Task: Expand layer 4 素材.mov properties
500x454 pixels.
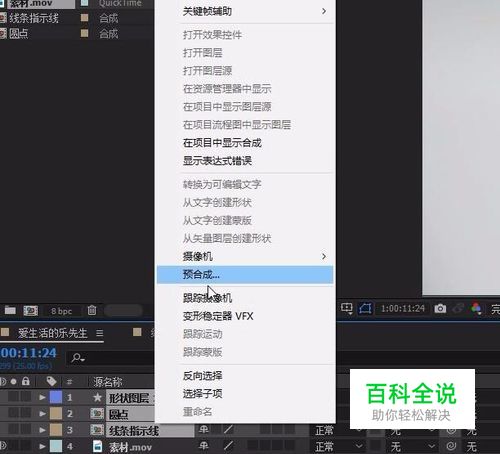Action: click(42, 446)
